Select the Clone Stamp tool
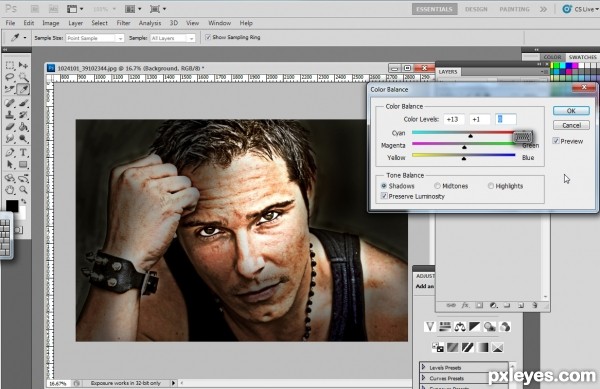Viewport: 600px width, 389px height. point(10,115)
